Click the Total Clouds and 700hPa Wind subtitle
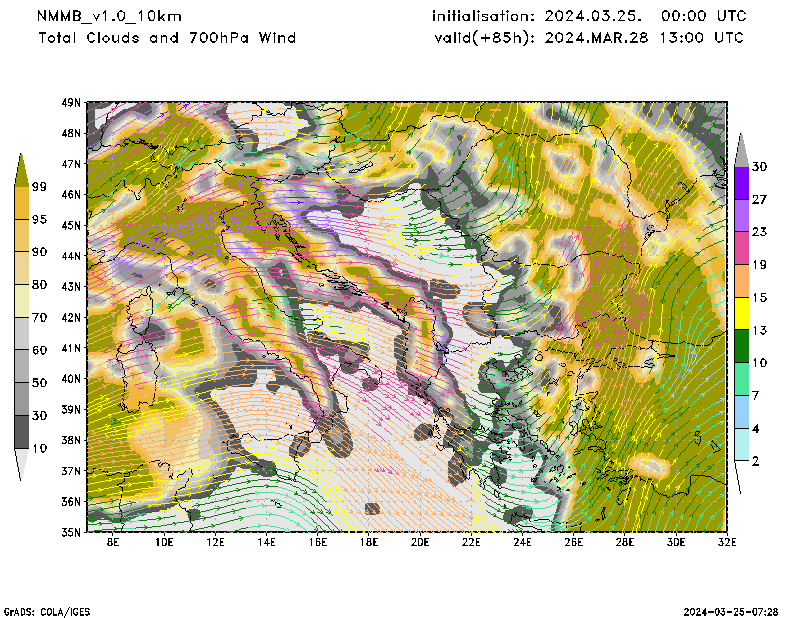800x618 pixels. 167,38
